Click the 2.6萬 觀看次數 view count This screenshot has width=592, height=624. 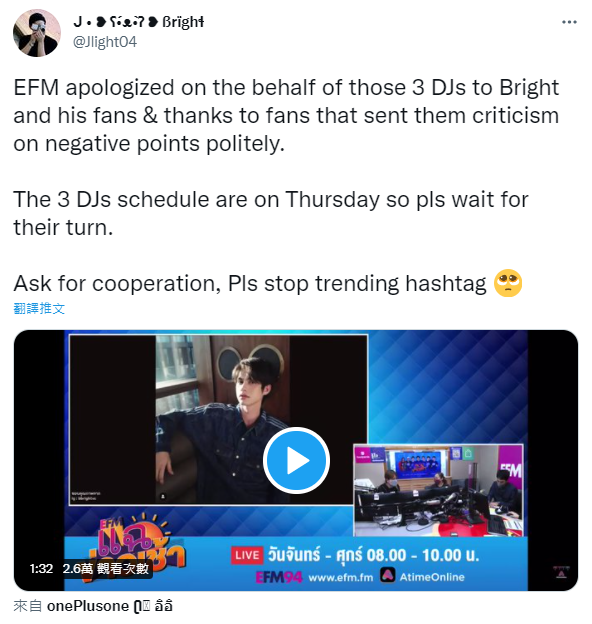106,568
